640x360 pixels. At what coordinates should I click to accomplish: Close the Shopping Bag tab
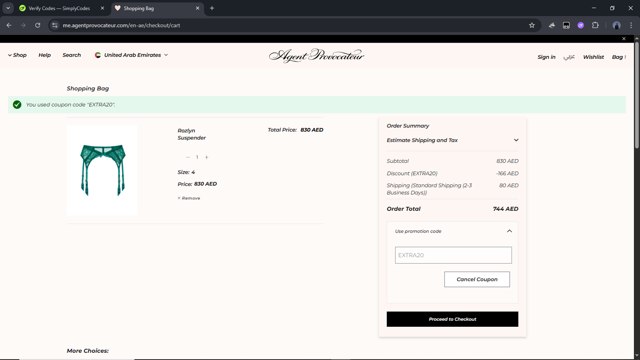198,8
